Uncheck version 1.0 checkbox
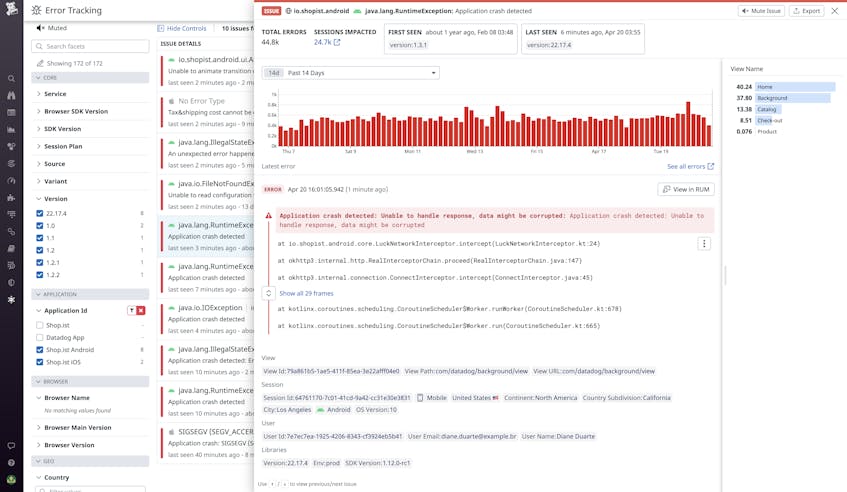This screenshot has height=492, width=847. (39, 226)
